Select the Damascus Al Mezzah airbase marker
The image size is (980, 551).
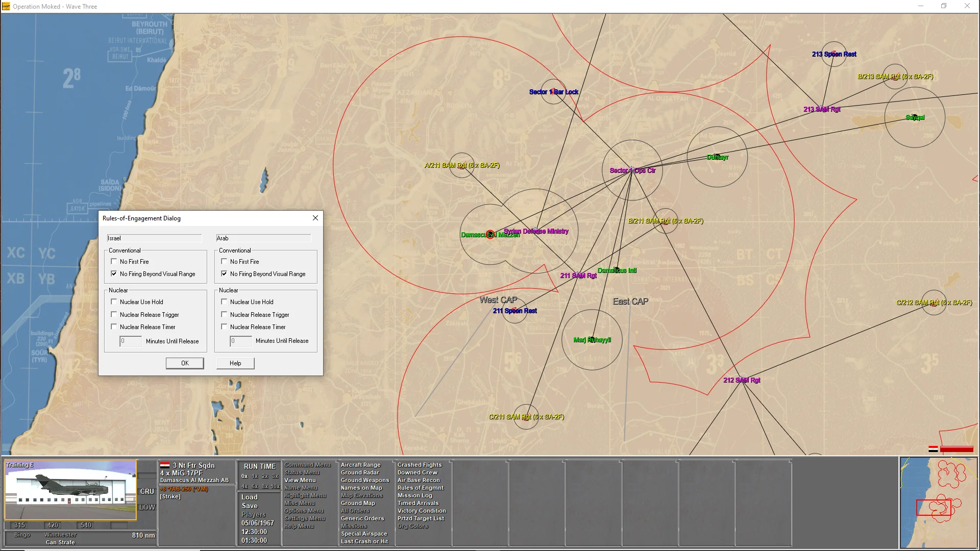click(491, 235)
